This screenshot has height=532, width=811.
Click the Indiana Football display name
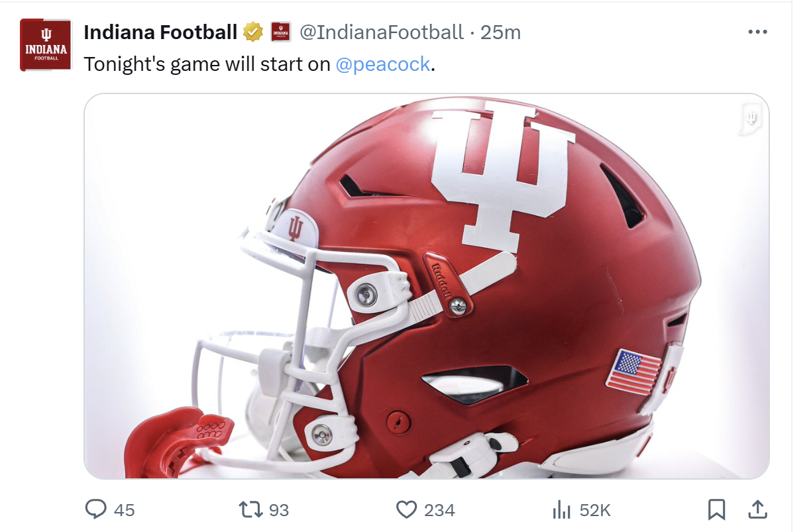click(160, 32)
